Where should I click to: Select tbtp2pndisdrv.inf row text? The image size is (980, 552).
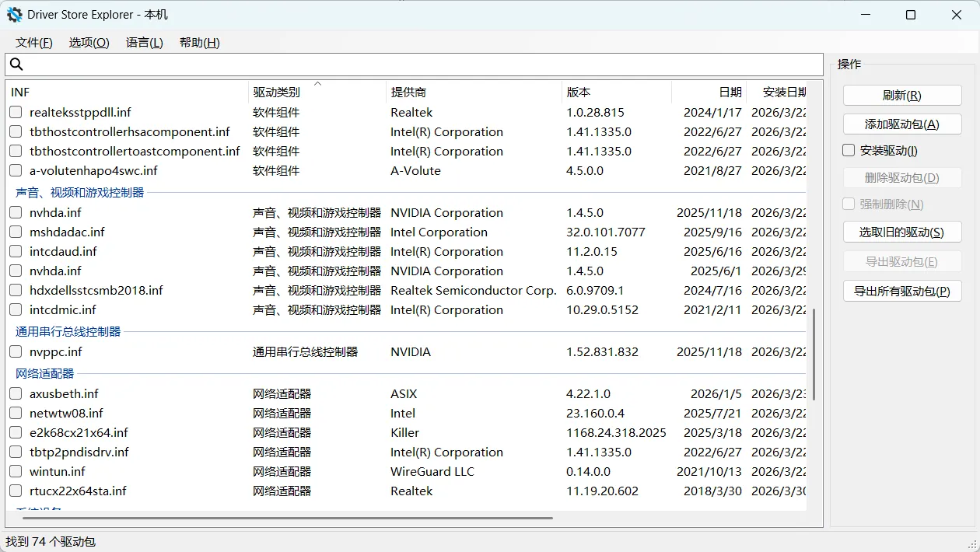(x=79, y=452)
